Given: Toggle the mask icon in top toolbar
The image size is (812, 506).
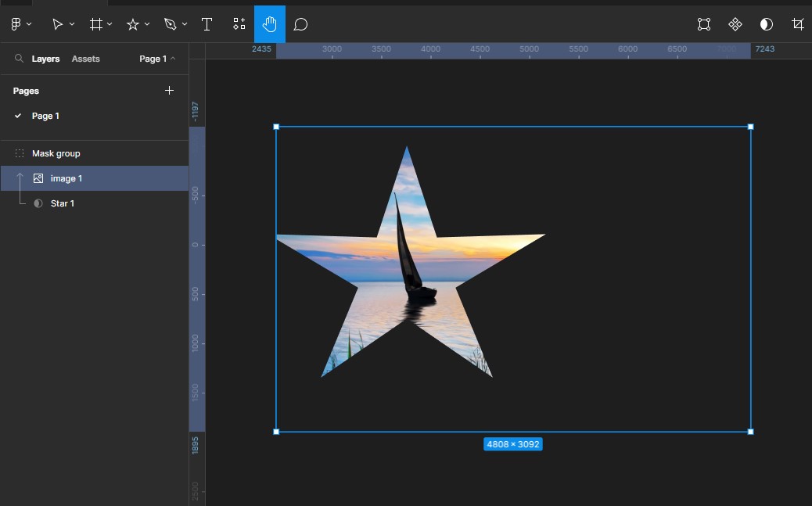Looking at the screenshot, I should pos(767,24).
